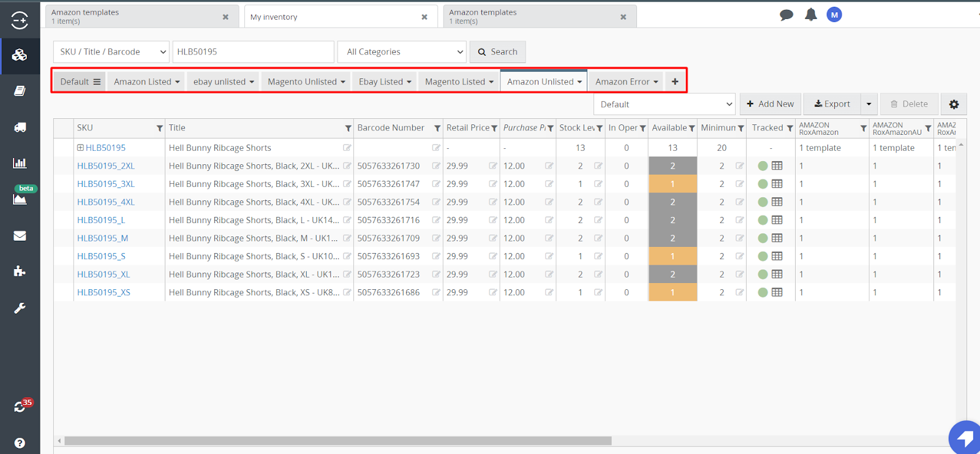Open the Amazon Error view dropdown caret

[x=656, y=82]
